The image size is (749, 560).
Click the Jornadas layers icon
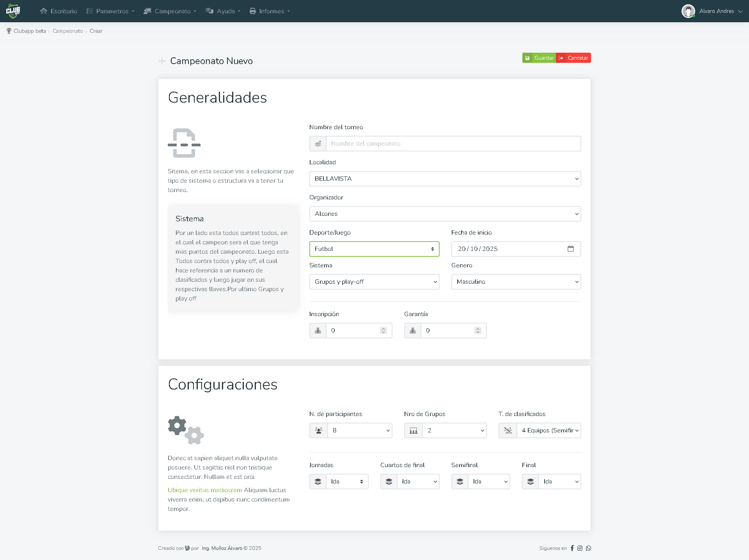pos(318,482)
